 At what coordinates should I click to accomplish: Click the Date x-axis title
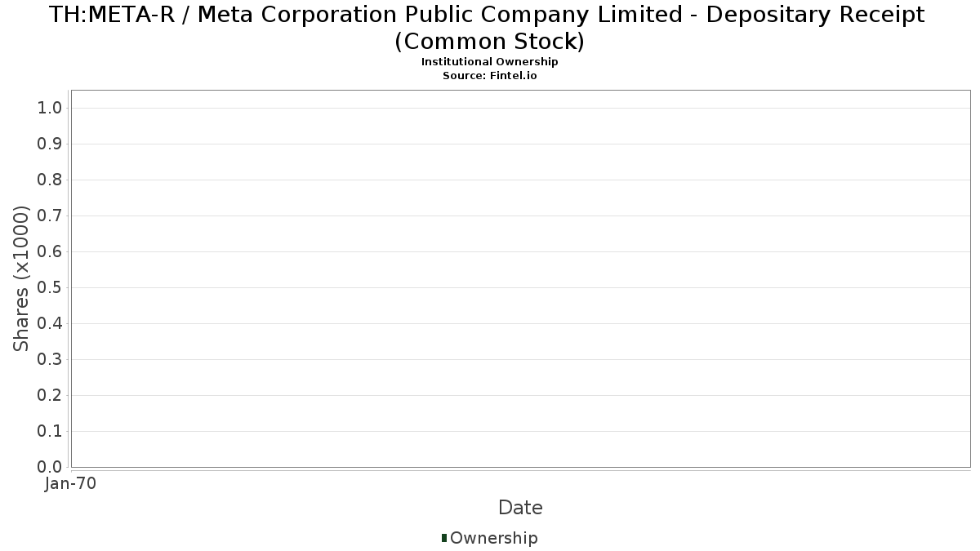[520, 508]
